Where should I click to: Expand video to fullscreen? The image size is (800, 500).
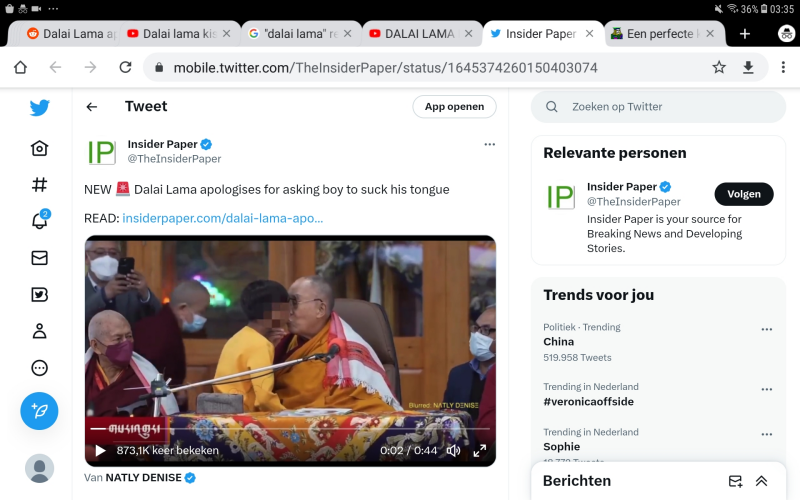pyautogui.click(x=480, y=451)
